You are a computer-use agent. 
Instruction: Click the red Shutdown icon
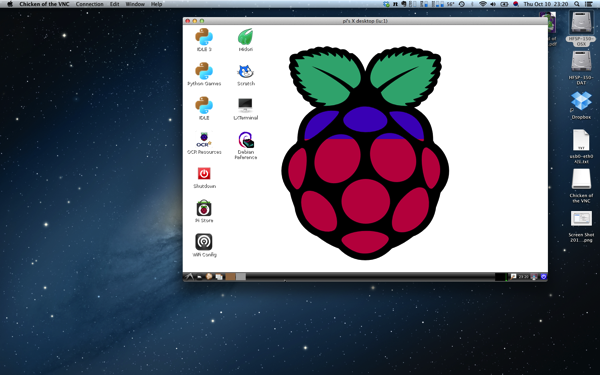pos(204,177)
